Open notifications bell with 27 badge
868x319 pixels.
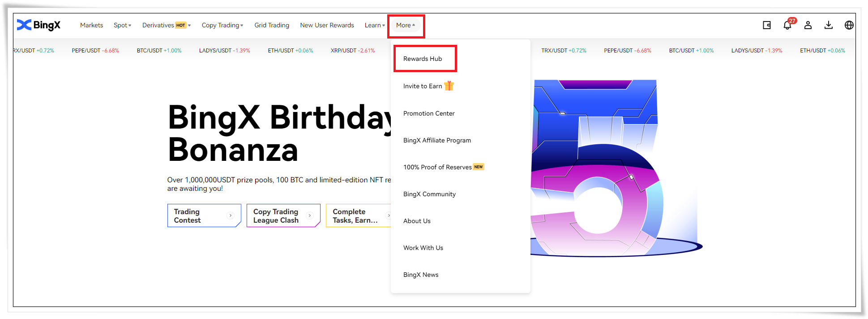coord(787,25)
